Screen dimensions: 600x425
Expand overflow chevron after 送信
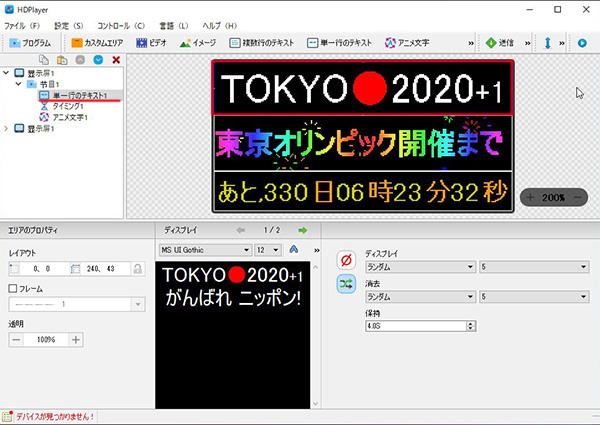pos(528,43)
